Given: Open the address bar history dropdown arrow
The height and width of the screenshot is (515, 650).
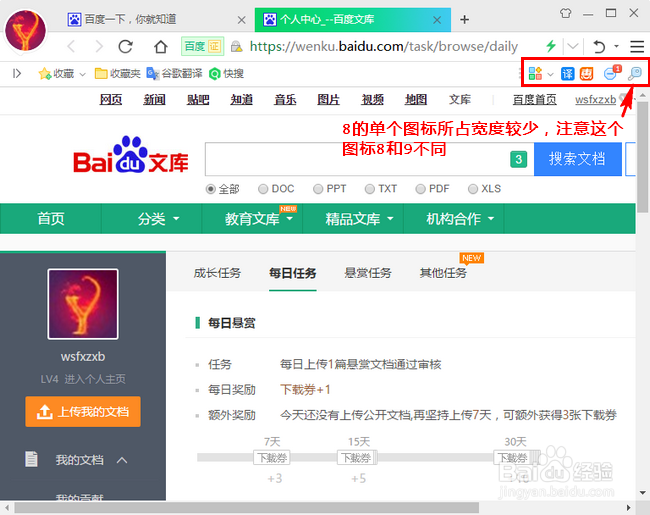Looking at the screenshot, I should (x=573, y=46).
